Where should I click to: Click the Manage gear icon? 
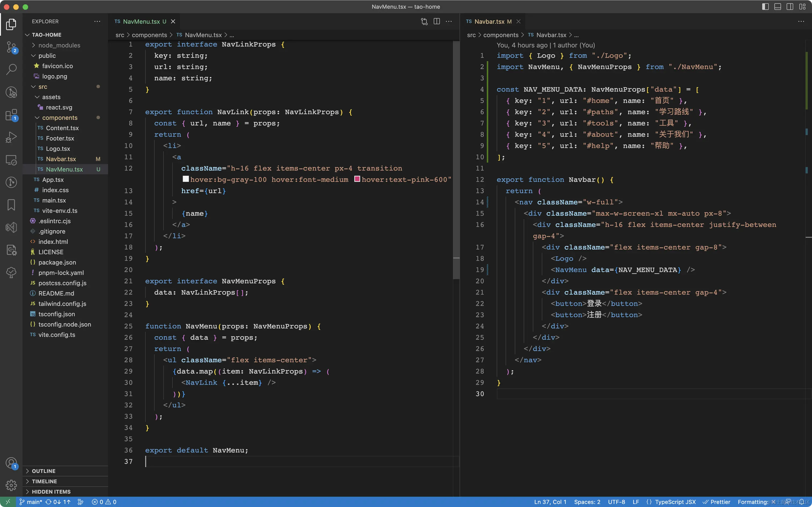tap(11, 485)
